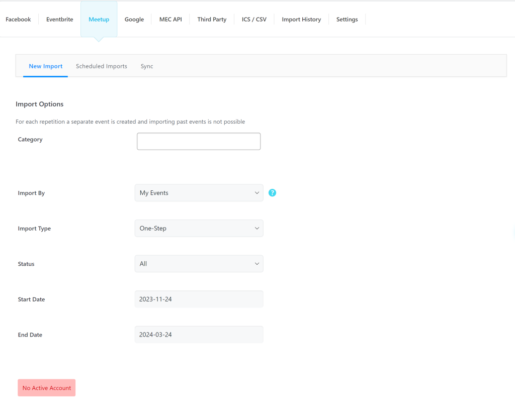The height and width of the screenshot is (420, 515).
Task: Open the Status dropdown showing All
Action: click(x=199, y=263)
